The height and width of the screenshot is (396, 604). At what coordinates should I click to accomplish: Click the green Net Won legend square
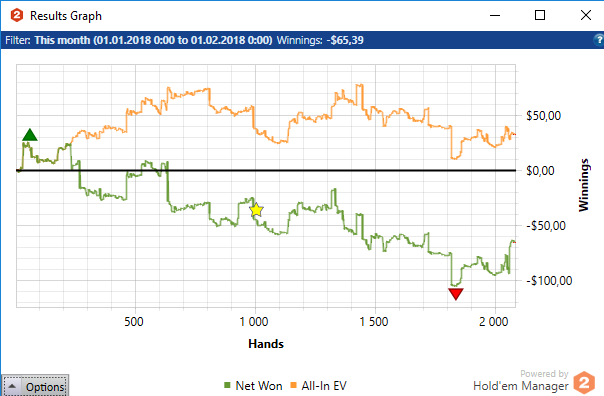tap(227, 385)
